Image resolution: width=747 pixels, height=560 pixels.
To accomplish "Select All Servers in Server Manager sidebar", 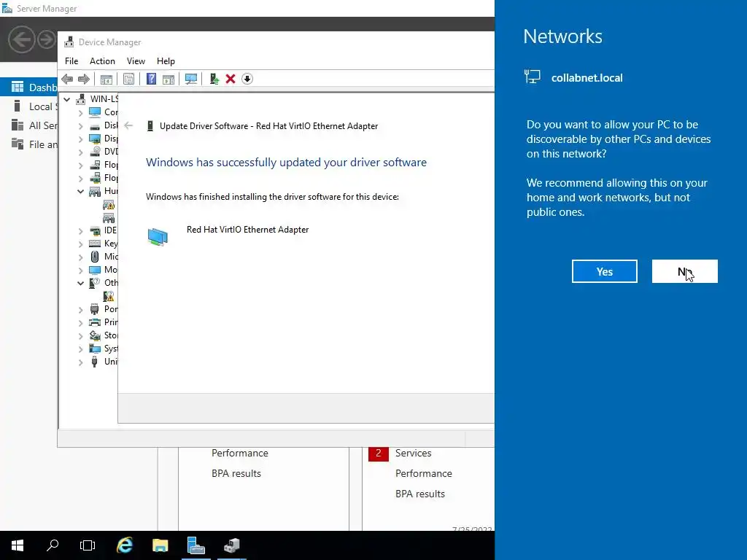I will coord(28,125).
